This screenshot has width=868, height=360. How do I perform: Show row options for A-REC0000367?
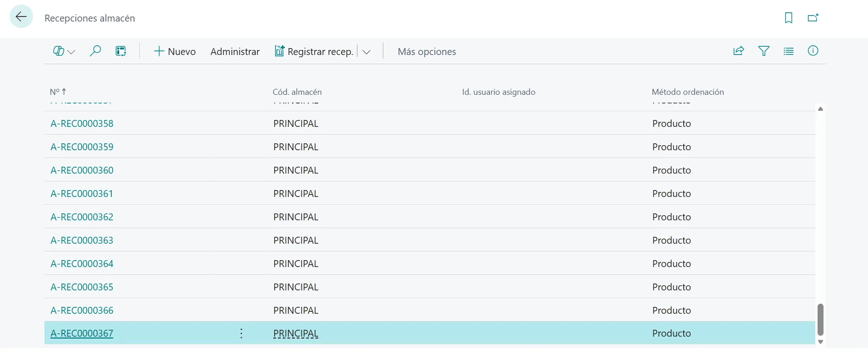(x=241, y=333)
